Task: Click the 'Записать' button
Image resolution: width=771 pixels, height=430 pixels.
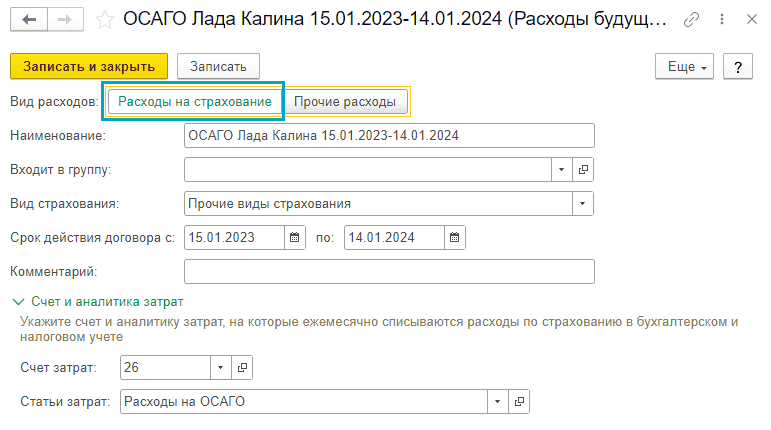Action: 218,66
